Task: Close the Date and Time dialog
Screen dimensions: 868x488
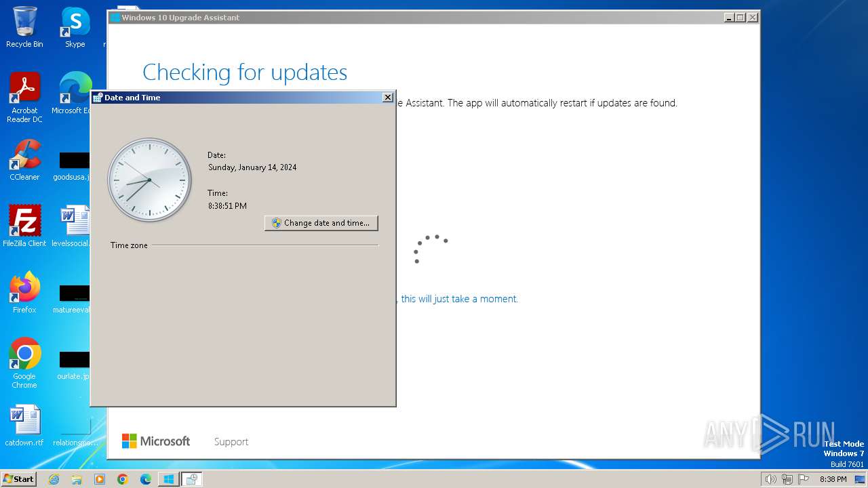Action: click(388, 98)
